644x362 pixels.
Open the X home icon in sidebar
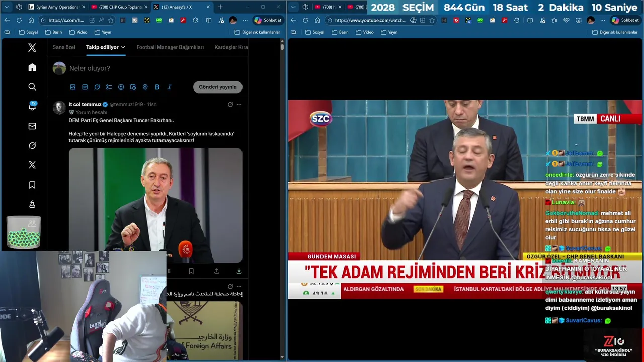click(x=32, y=67)
